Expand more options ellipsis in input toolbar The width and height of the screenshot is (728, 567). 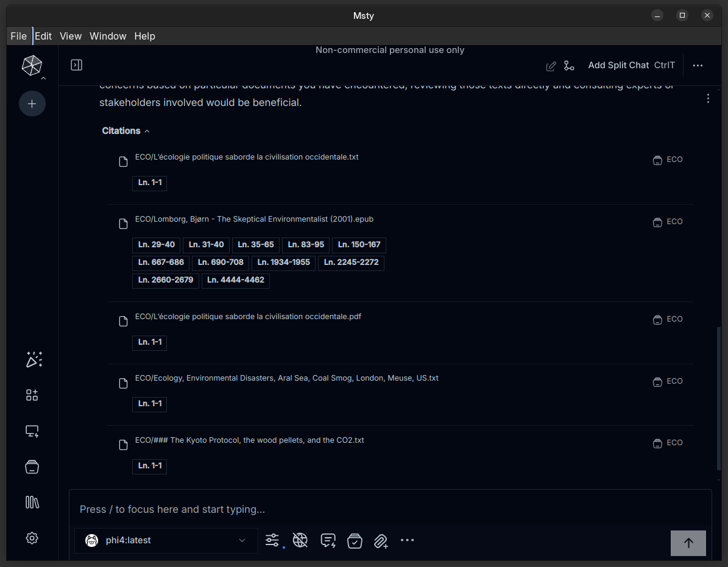coord(407,540)
